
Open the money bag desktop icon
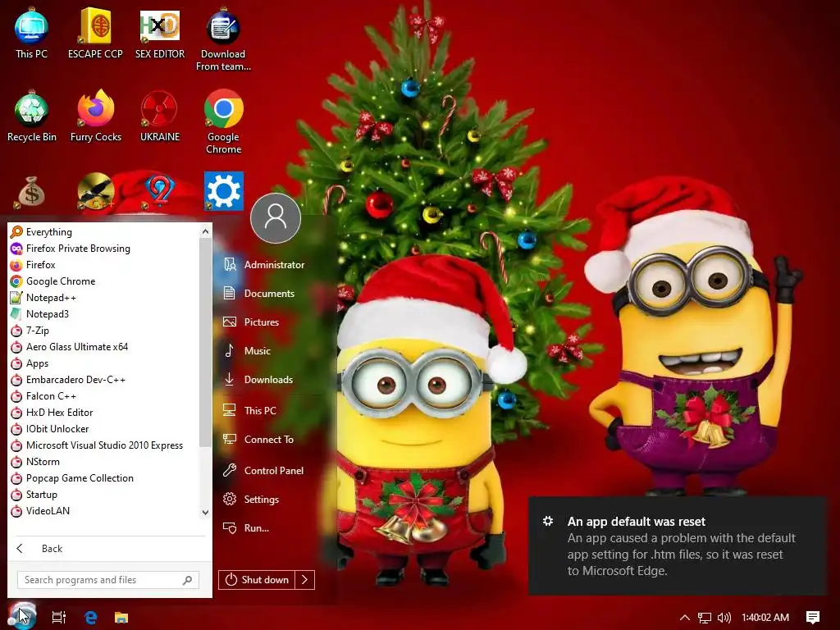(x=31, y=192)
